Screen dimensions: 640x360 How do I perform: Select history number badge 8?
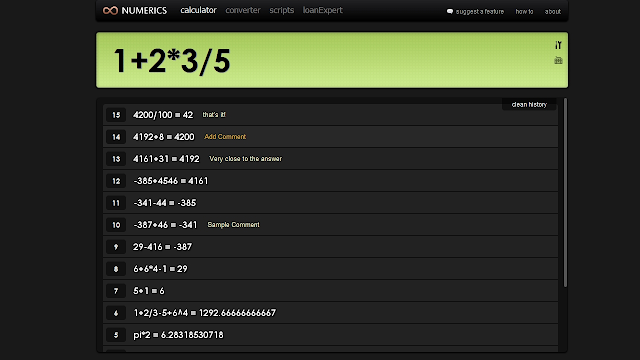[116, 269]
